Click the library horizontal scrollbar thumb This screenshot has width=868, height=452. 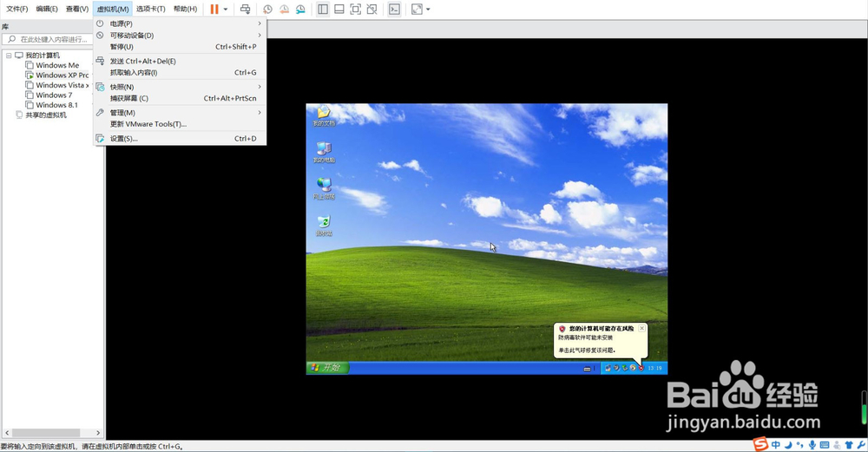pos(47,433)
